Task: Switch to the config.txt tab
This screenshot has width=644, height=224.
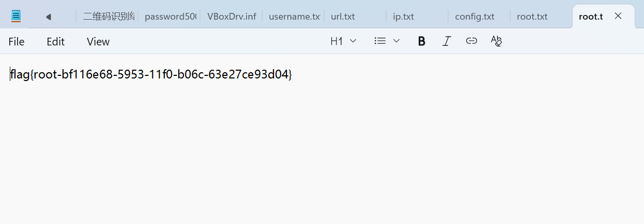Action: (x=474, y=17)
